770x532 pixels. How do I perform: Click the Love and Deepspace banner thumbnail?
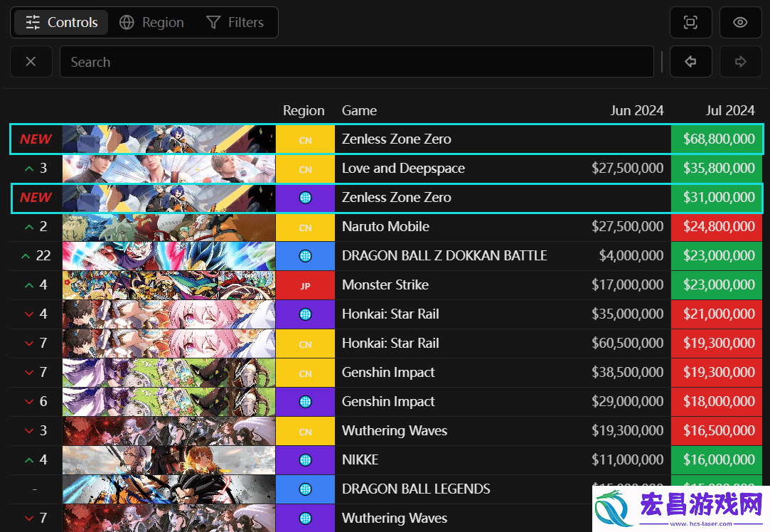click(169, 169)
